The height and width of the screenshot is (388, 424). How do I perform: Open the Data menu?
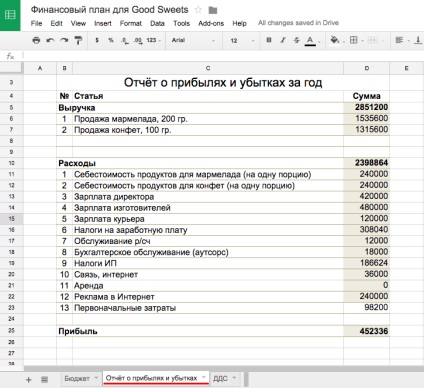click(157, 23)
